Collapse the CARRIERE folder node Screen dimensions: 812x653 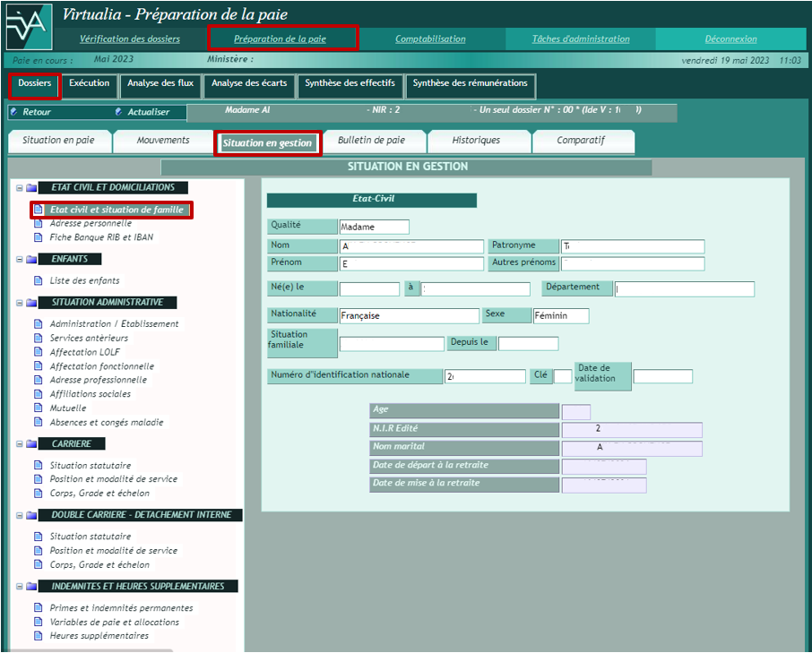point(19,443)
